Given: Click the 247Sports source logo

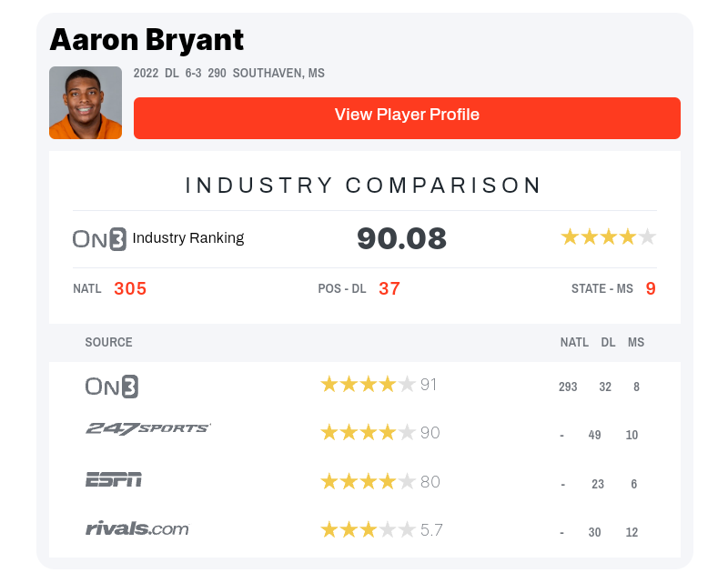Looking at the screenshot, I should click(x=148, y=428).
